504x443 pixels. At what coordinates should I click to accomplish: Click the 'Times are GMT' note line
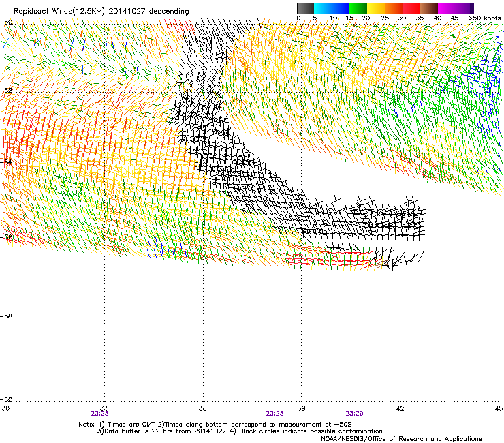click(x=215, y=425)
